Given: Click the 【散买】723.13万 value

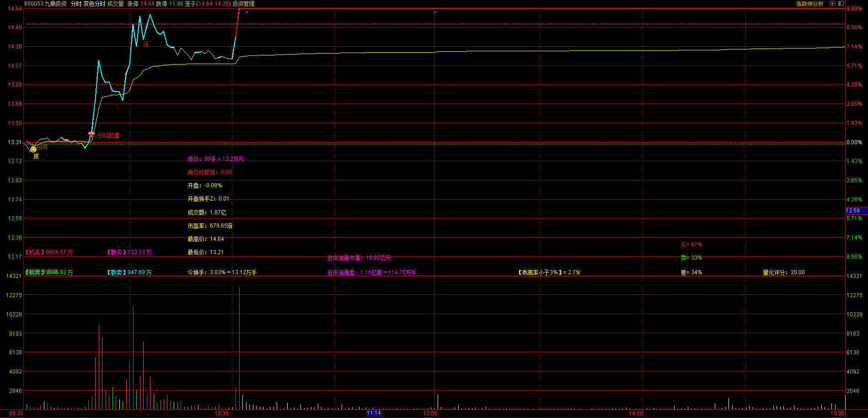Looking at the screenshot, I should pos(129,252).
